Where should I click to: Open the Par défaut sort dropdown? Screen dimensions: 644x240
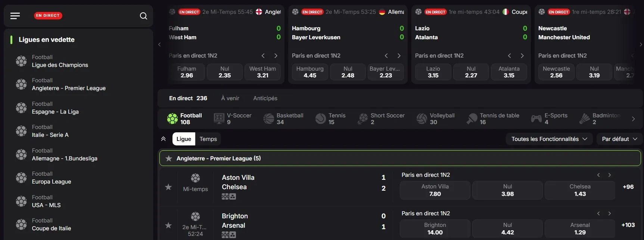(x=619, y=139)
